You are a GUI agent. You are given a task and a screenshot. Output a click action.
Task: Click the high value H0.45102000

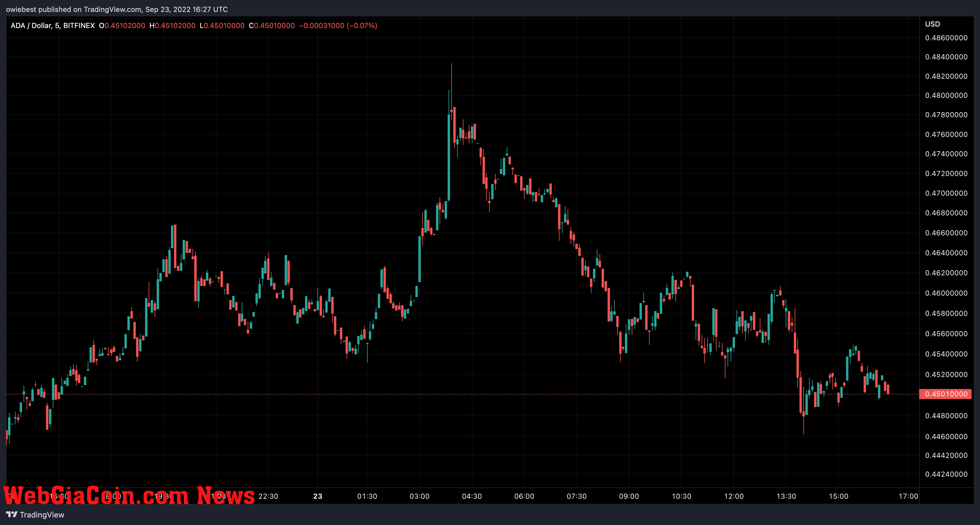click(x=172, y=25)
